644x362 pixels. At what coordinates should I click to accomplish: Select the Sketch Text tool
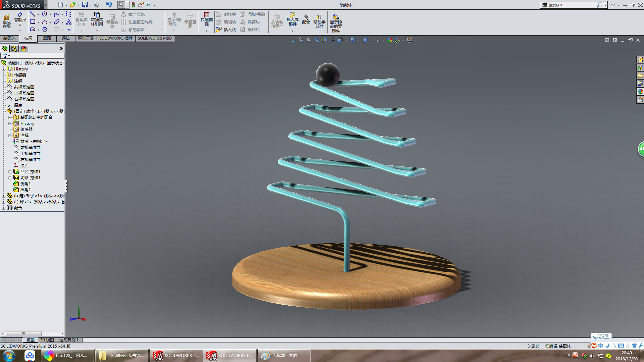pyautogui.click(x=69, y=22)
